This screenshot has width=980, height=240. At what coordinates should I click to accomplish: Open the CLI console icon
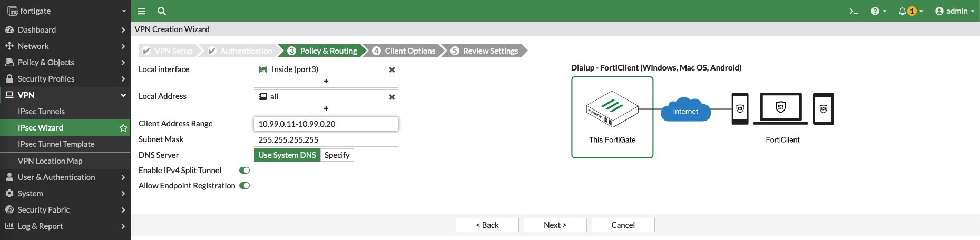pyautogui.click(x=854, y=11)
